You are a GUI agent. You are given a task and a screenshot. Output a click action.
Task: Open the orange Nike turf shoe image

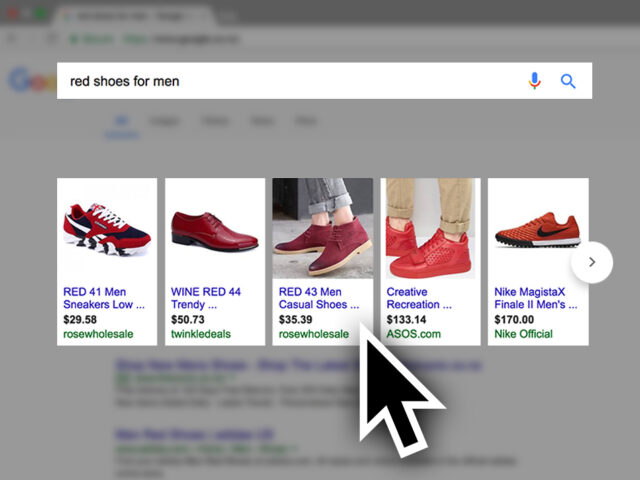[538, 230]
